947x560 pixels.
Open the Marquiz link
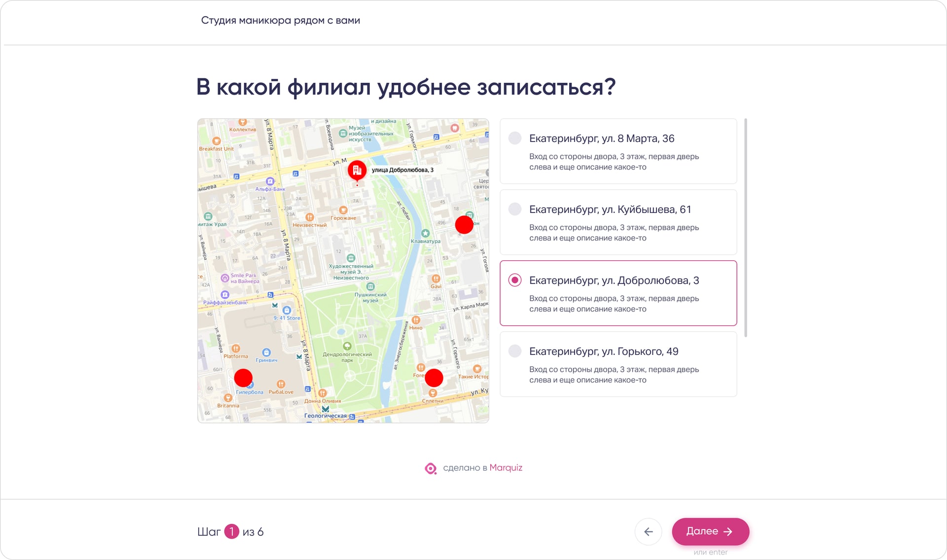click(506, 468)
